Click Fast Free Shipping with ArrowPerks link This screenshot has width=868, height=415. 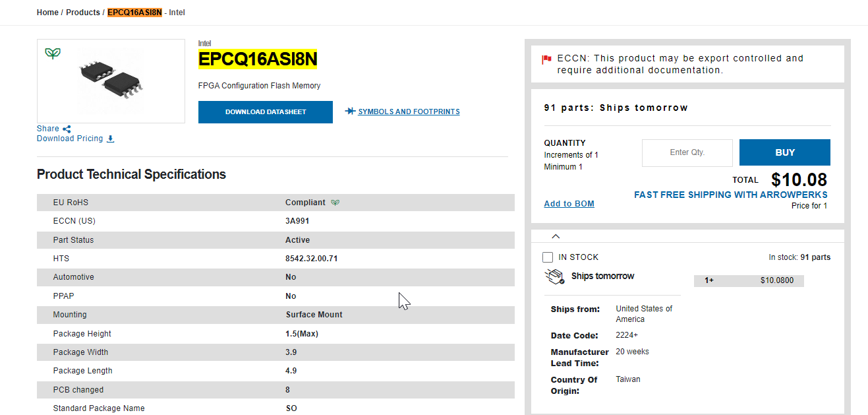(730, 195)
